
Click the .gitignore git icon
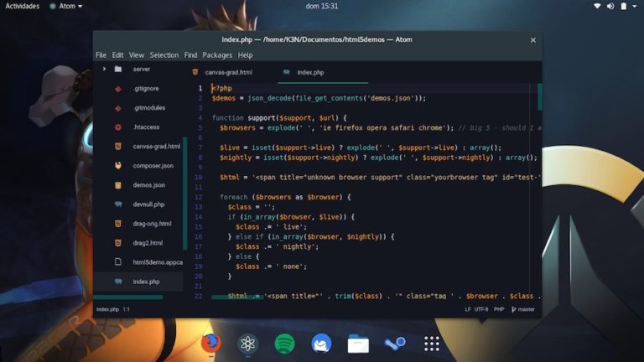[118, 89]
